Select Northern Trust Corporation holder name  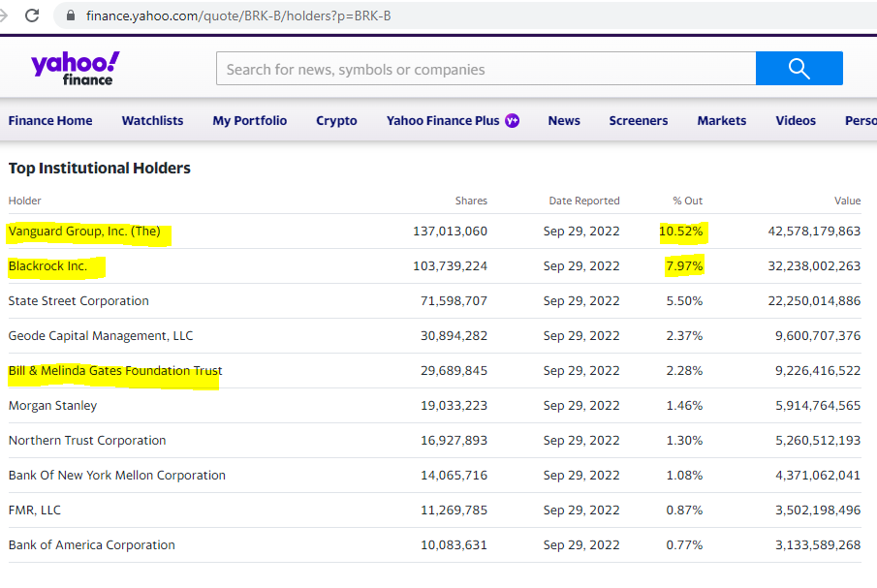click(x=87, y=441)
